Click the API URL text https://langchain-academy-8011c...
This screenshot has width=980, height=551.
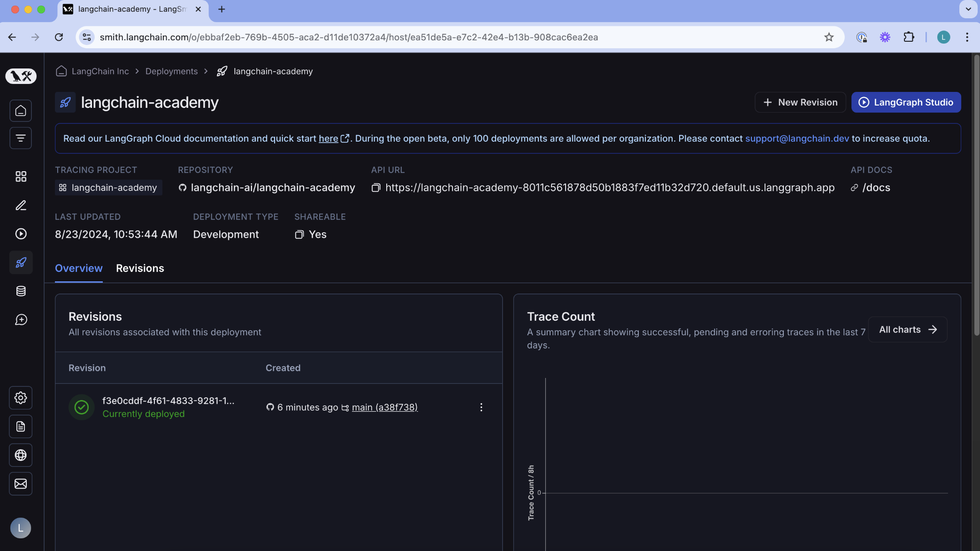pos(610,188)
